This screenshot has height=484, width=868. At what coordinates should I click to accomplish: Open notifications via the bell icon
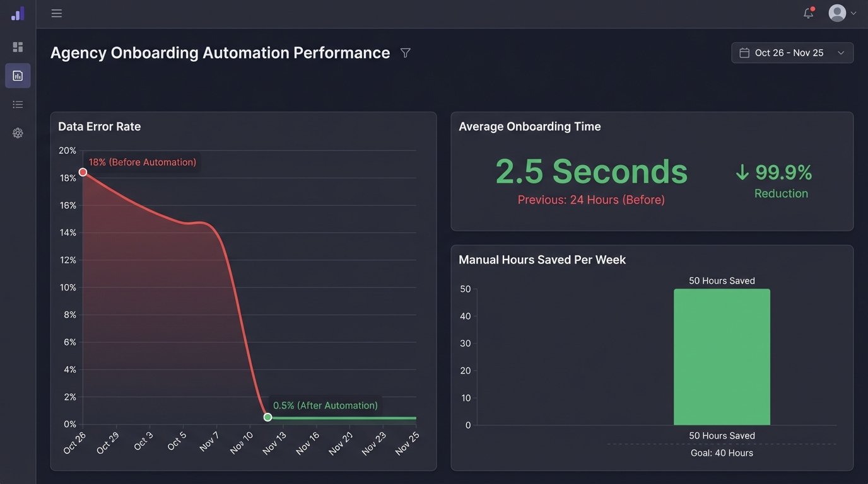pyautogui.click(x=808, y=13)
